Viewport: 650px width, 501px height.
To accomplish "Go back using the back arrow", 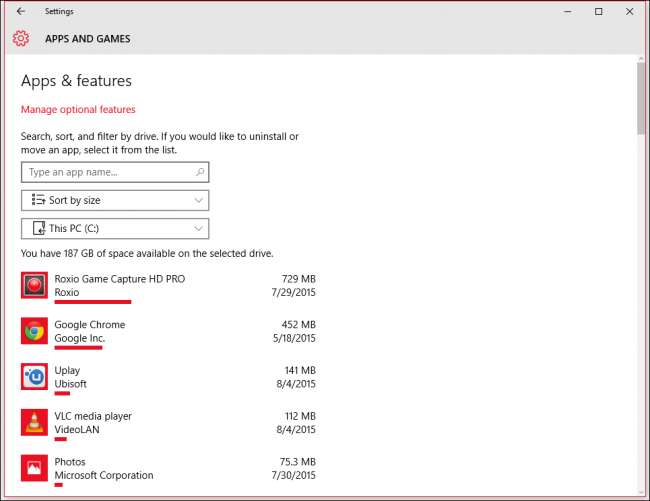I will tap(21, 12).
